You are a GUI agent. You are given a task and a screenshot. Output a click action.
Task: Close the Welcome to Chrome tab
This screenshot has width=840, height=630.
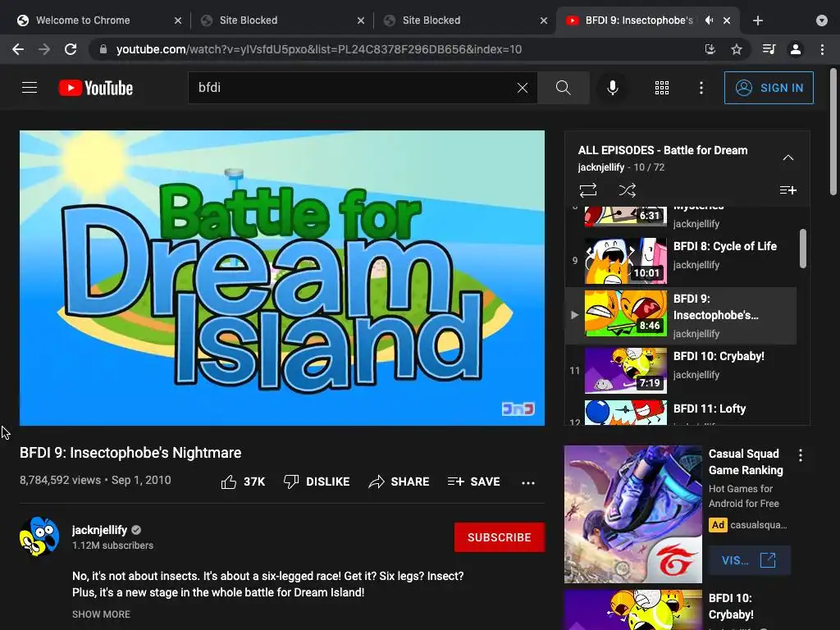[x=178, y=21]
